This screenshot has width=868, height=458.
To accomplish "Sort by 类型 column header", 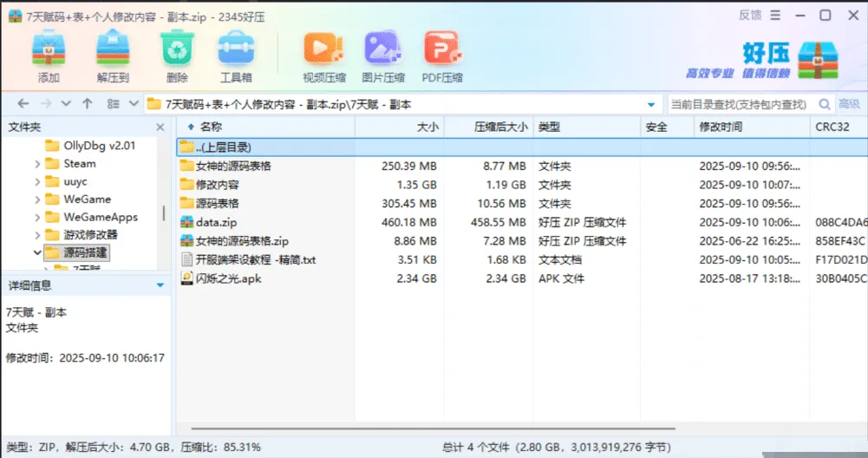I will coord(587,127).
